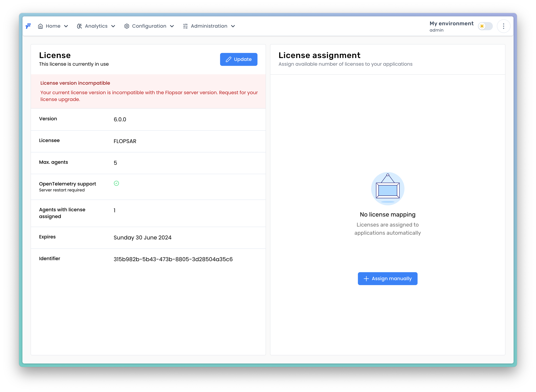Screen dimensions: 536x392
Task: Click the Home house icon
Action: point(40,26)
